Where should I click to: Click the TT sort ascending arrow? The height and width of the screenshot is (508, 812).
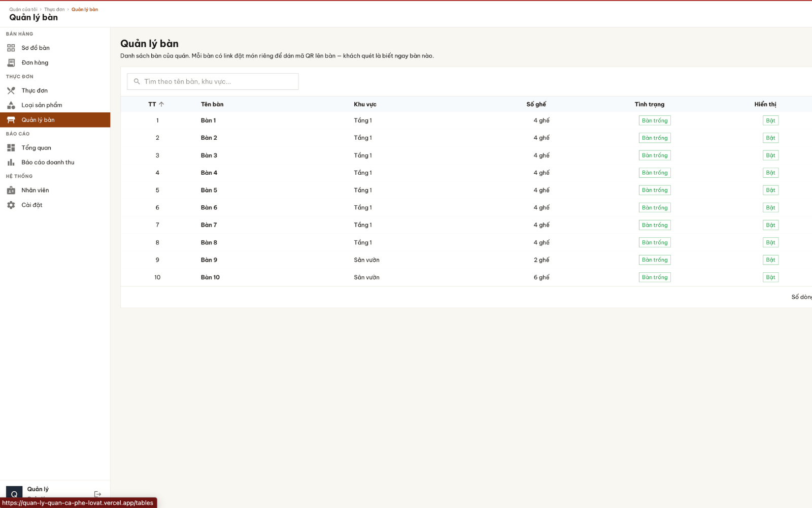click(161, 104)
